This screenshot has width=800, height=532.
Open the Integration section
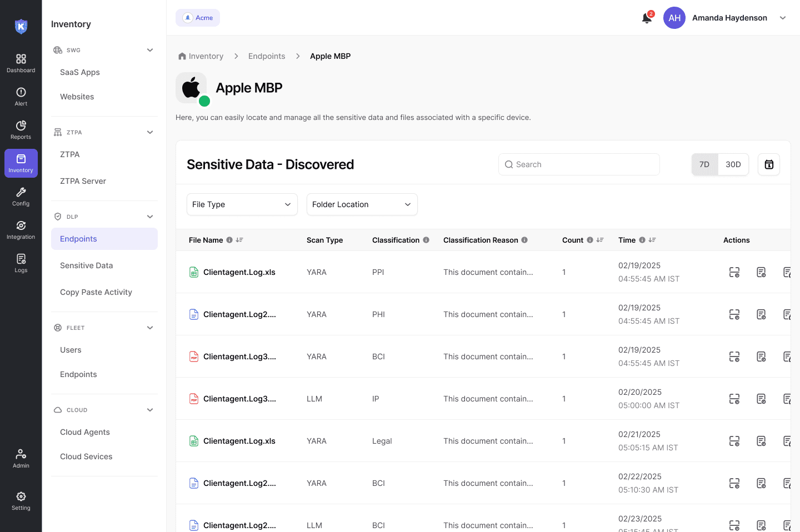coord(21,230)
